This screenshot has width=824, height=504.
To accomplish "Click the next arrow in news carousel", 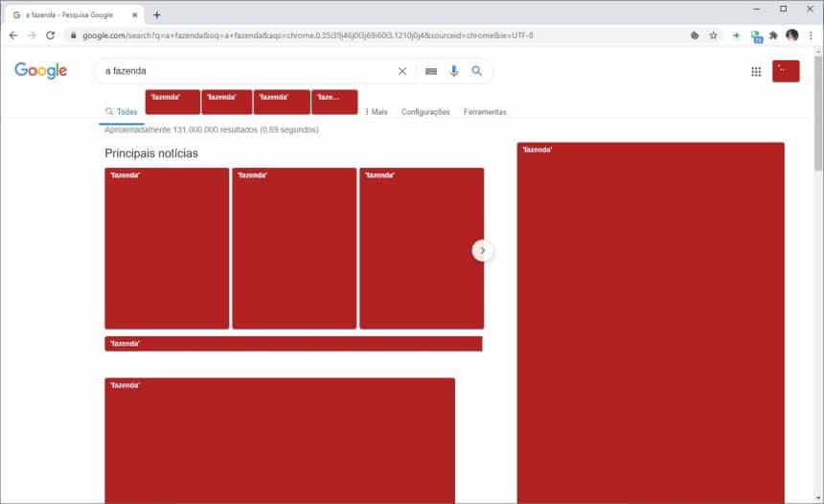I will (x=482, y=251).
